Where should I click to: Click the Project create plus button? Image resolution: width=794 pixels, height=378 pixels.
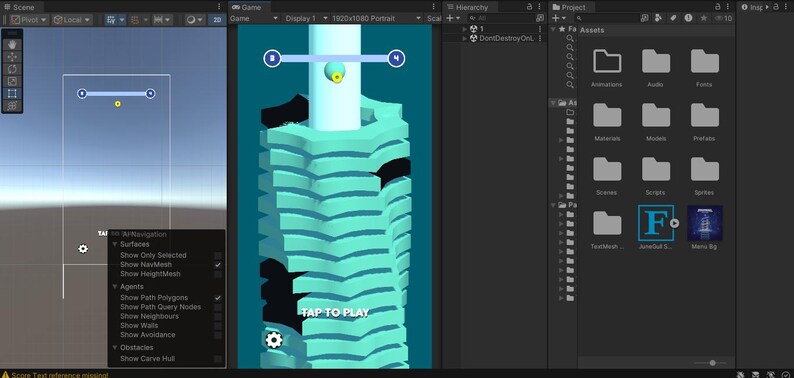point(558,18)
